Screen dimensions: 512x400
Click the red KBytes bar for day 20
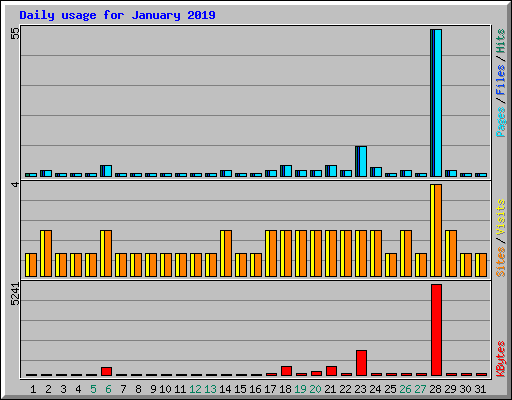(316, 374)
